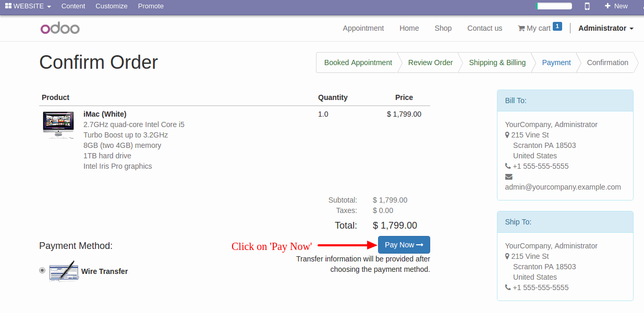644x313 pixels.
Task: Click the Quantity value 1.0
Action: click(323, 114)
